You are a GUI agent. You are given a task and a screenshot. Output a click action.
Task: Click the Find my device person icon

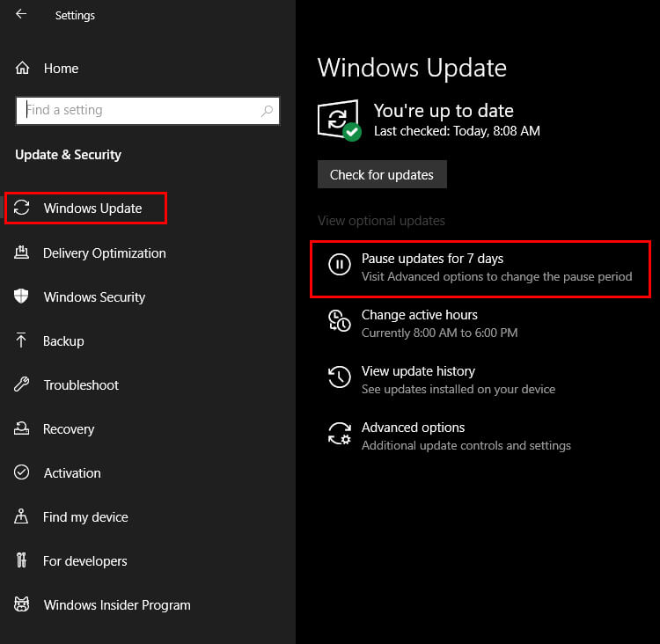point(21,516)
